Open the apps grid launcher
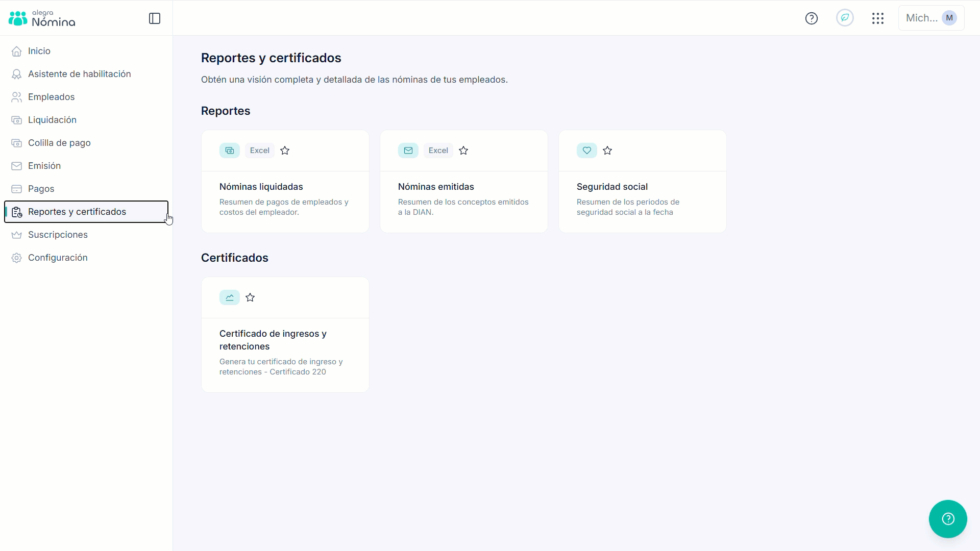This screenshot has width=980, height=551. click(x=878, y=18)
